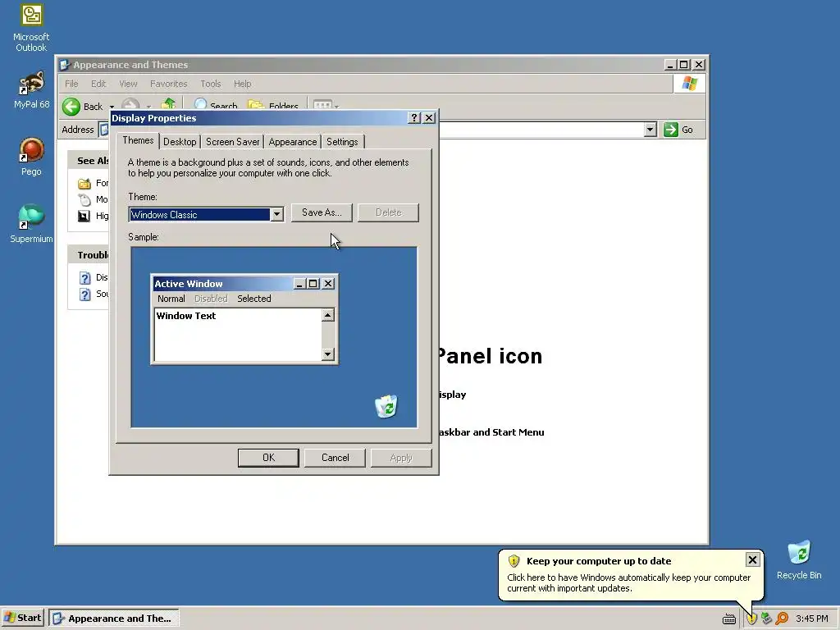Click the Help question mark in Display Properties
The image size is (840, 630).
pyautogui.click(x=414, y=118)
